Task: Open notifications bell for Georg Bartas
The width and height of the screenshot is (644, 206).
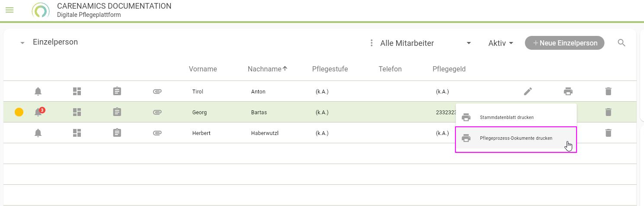Action: click(38, 112)
